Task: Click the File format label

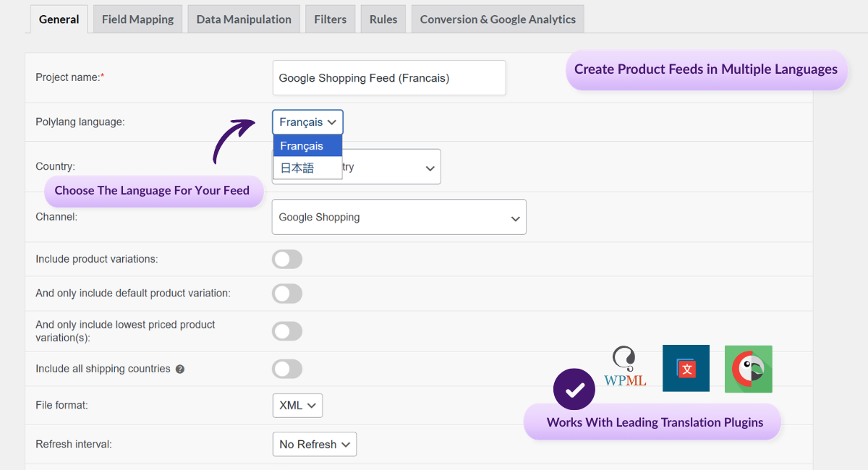Action: pos(61,406)
